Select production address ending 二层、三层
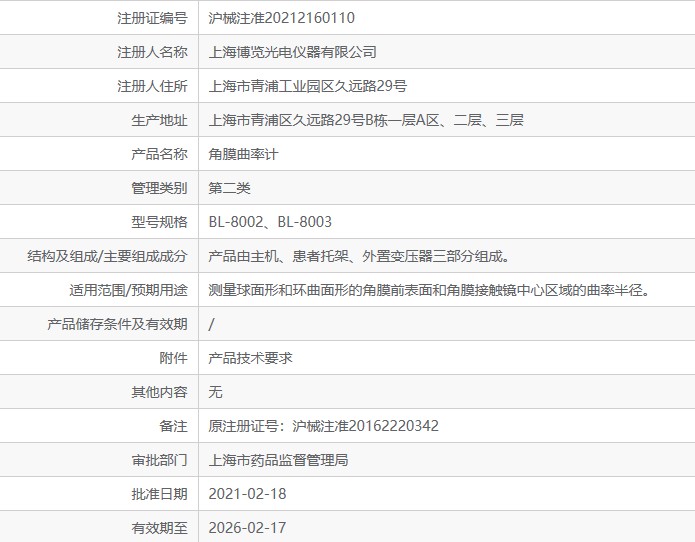Viewport: 695px width, 542px height. tap(366, 120)
